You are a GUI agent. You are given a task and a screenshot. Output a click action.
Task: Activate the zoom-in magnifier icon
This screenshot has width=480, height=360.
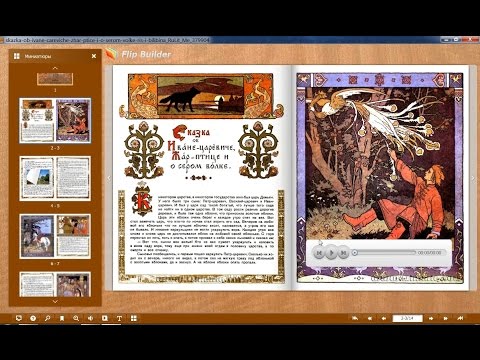point(76,318)
